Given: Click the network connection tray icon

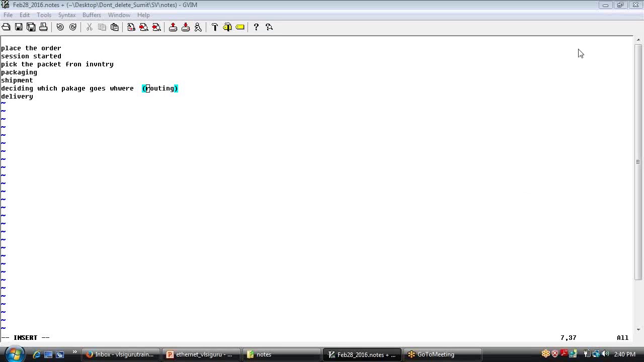Looking at the screenshot, I should [596, 354].
